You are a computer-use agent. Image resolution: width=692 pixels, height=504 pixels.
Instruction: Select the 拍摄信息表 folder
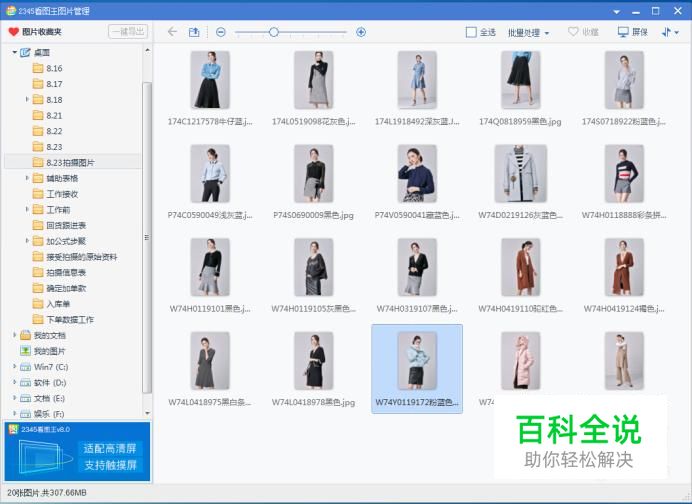(60, 273)
